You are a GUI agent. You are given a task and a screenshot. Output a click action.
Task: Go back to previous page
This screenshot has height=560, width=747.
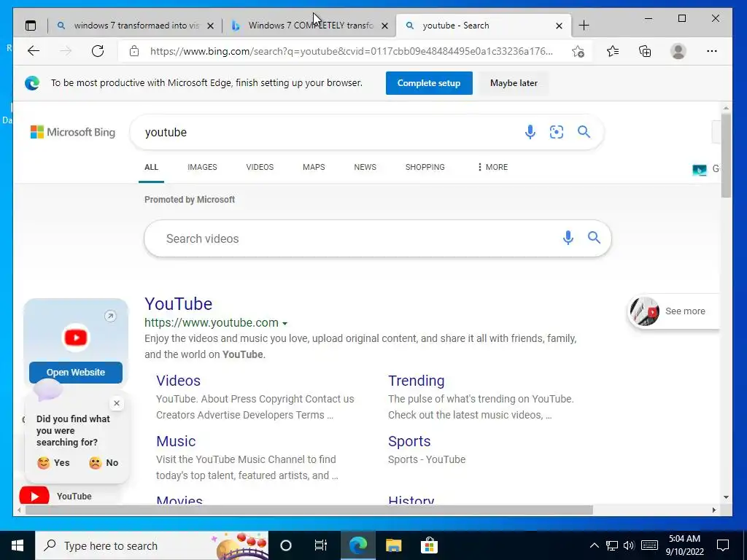coord(34,51)
